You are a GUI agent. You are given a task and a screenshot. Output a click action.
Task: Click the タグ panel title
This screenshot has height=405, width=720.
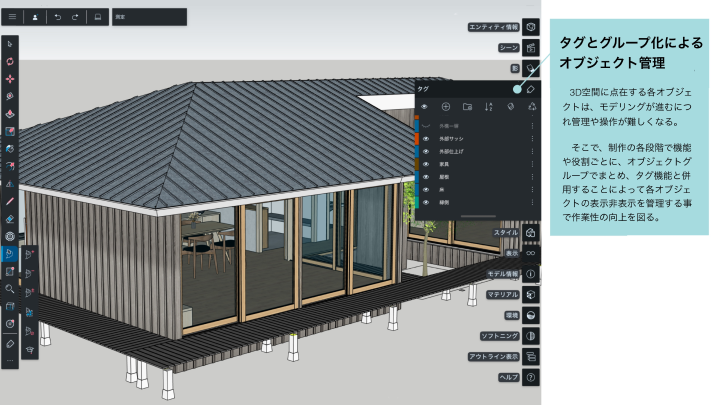coord(423,89)
